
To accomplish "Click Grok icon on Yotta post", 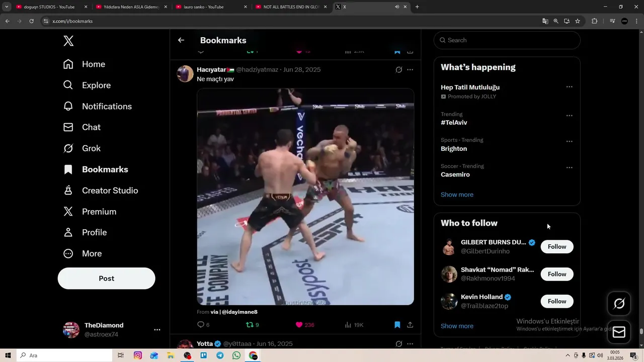I will (x=398, y=344).
